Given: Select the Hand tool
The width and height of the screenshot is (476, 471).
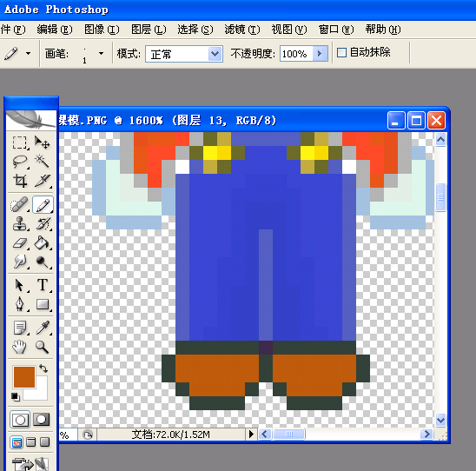Looking at the screenshot, I should 20,347.
